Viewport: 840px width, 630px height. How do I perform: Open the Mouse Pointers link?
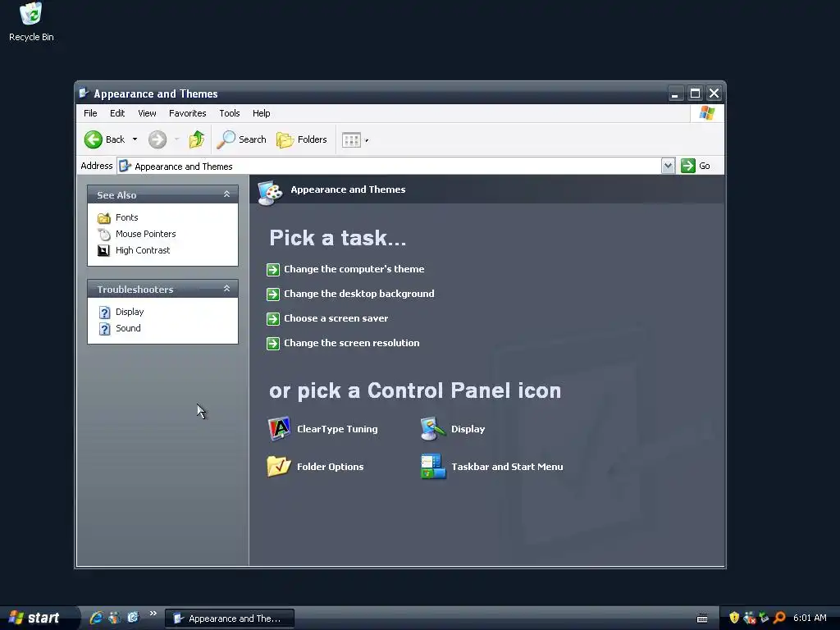[x=146, y=234]
